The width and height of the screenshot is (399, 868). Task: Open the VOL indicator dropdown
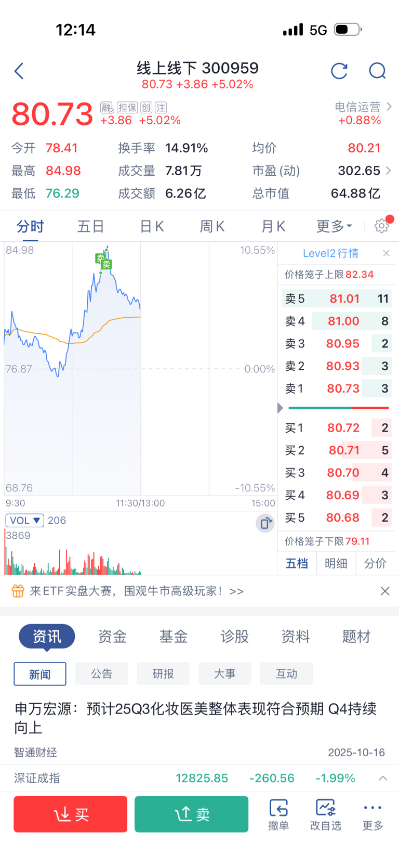pyautogui.click(x=24, y=521)
